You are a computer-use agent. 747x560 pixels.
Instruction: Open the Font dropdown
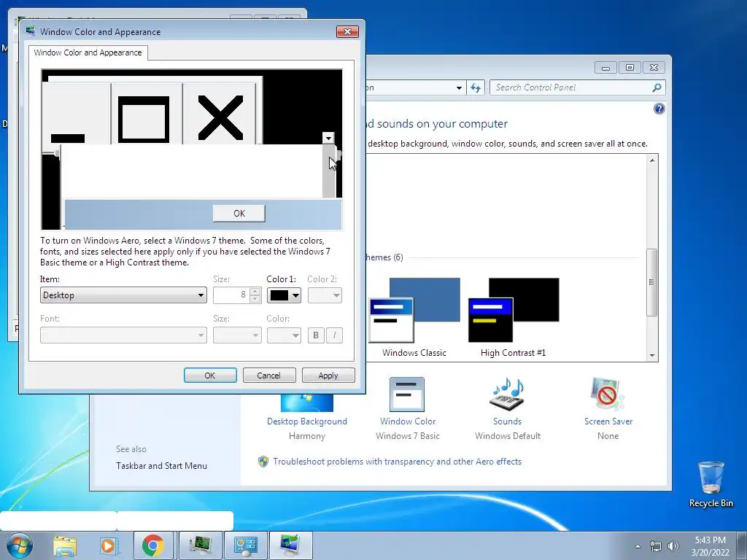tap(123, 335)
